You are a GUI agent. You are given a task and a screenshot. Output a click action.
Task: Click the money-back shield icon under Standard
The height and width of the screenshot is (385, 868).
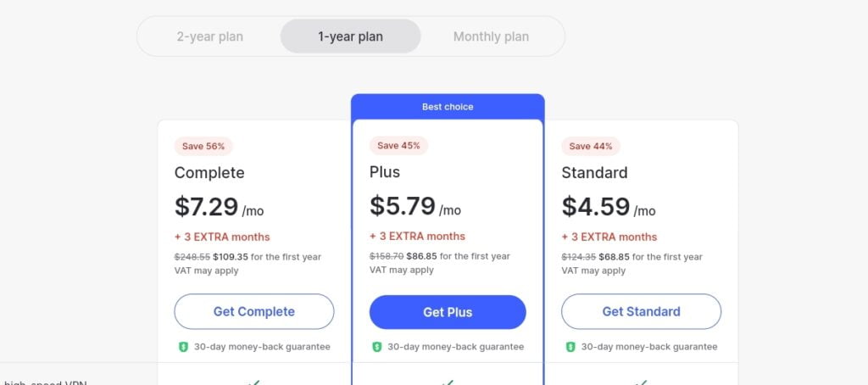pos(570,347)
